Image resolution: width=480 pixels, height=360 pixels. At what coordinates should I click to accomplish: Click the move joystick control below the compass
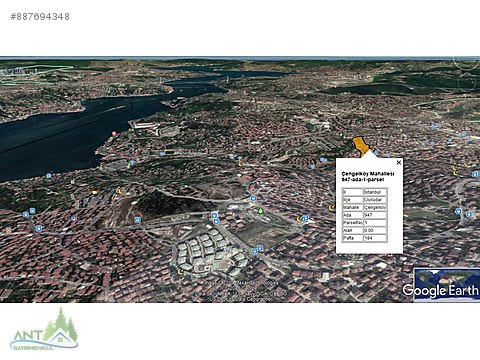pos(467,82)
